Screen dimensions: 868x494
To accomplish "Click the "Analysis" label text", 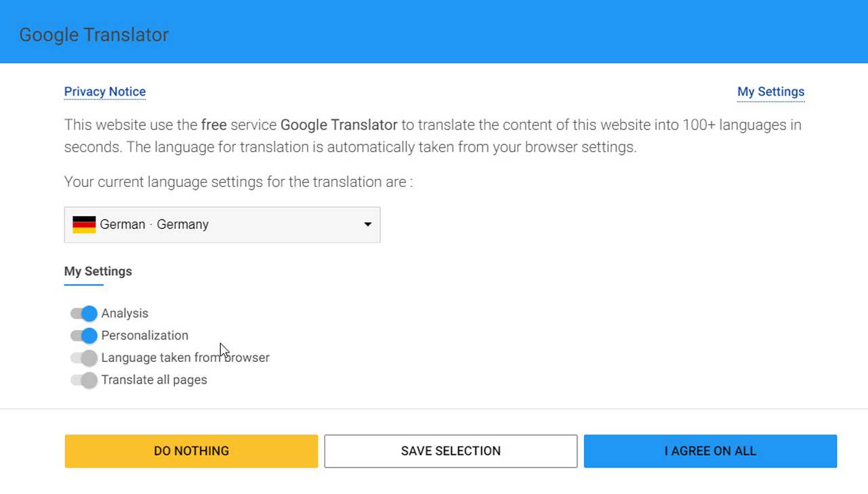I will point(125,314).
